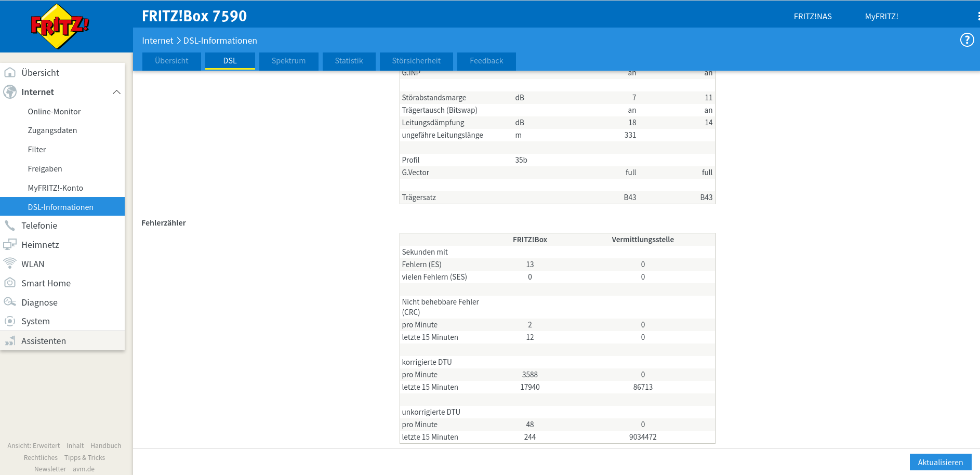
Task: Click the G.Vector row label
Action: click(x=415, y=173)
